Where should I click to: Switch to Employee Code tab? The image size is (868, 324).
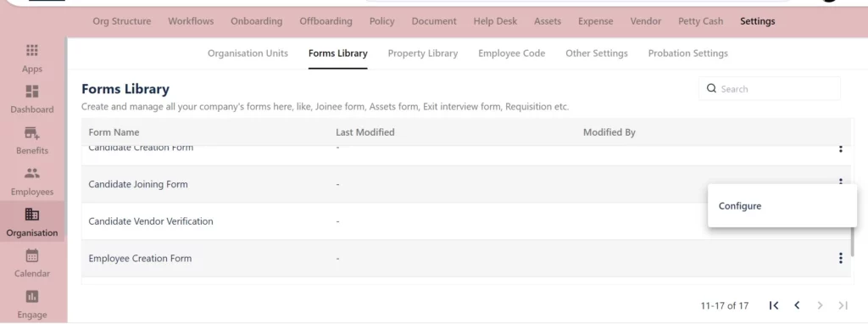[511, 53]
